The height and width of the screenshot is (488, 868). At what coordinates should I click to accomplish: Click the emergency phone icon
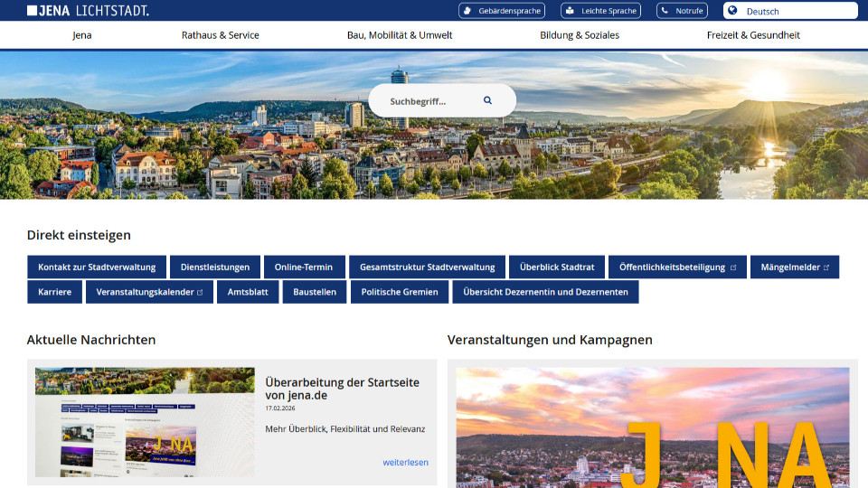(x=665, y=11)
